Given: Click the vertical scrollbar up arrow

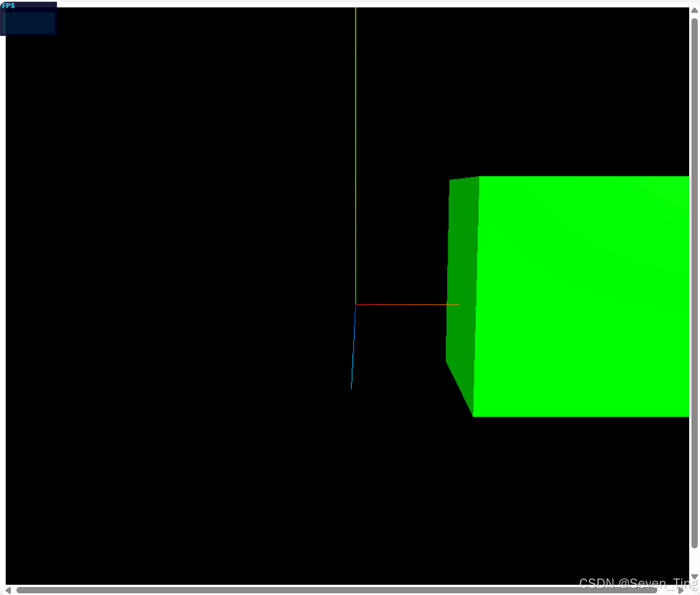Looking at the screenshot, I should [x=694, y=10].
